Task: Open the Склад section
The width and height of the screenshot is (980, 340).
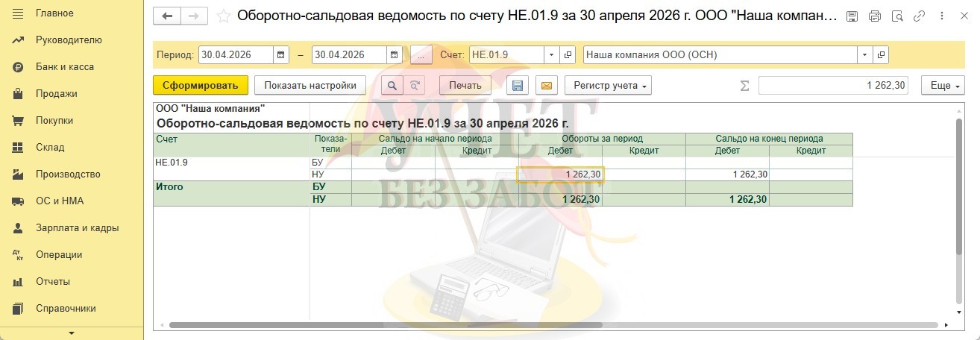Action: point(50,148)
